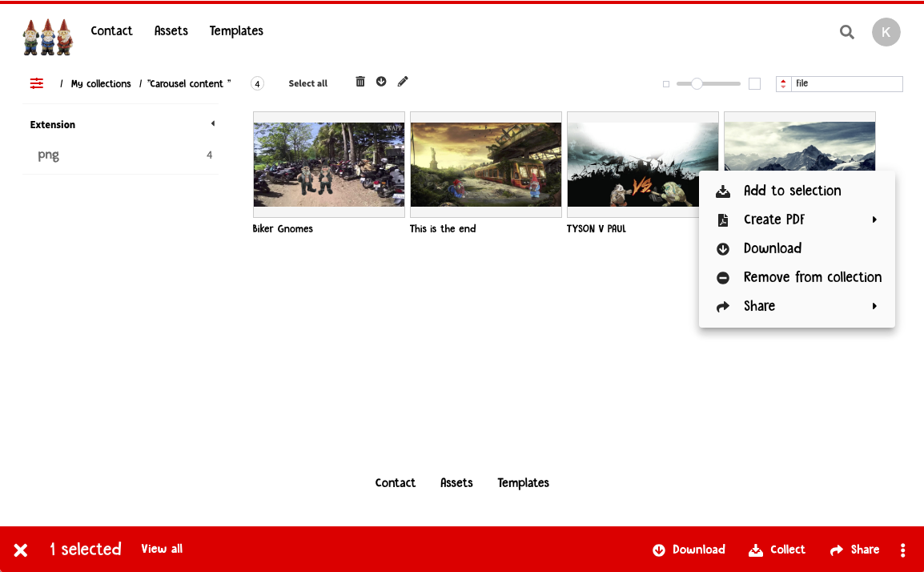
Task: Select large thumbnail size icon
Action: tap(754, 84)
